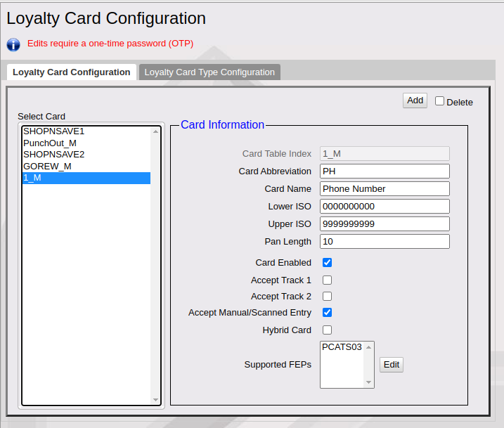Enable Accept Track 1 checkbox
504x428 pixels.
(x=327, y=280)
